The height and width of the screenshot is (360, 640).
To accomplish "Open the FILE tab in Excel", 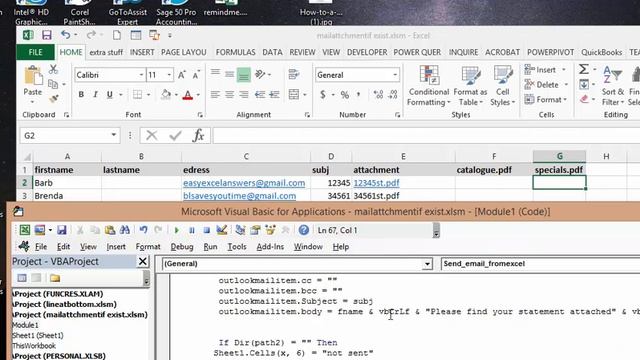I will point(36,52).
